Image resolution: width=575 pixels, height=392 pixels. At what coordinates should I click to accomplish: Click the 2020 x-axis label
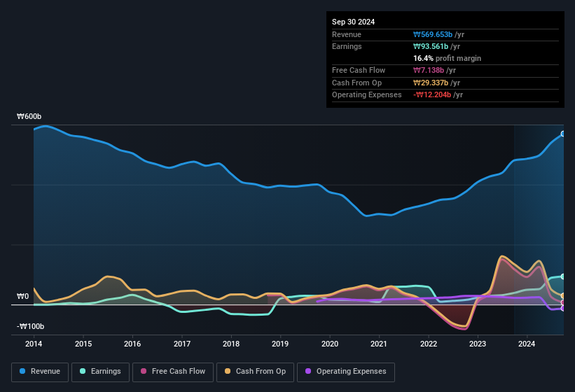click(x=330, y=344)
